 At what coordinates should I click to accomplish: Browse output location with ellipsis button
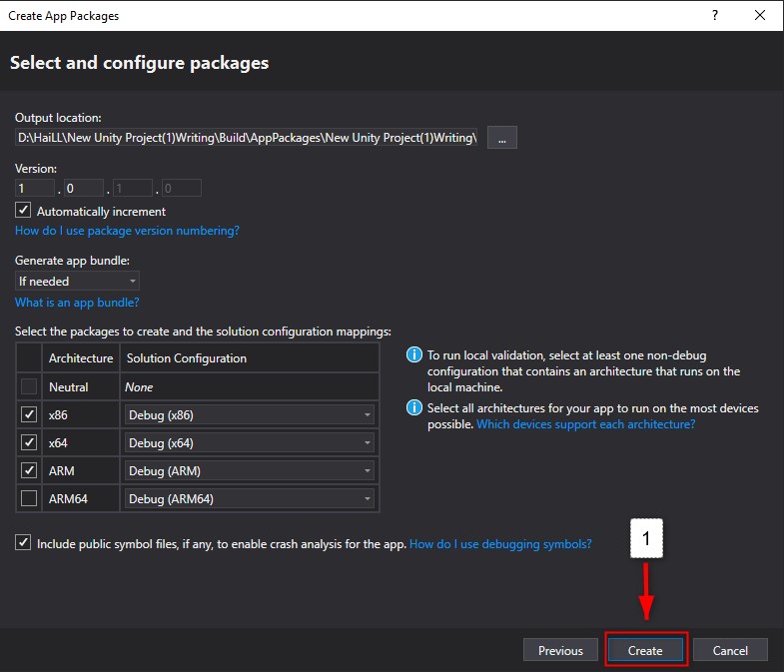(x=502, y=138)
